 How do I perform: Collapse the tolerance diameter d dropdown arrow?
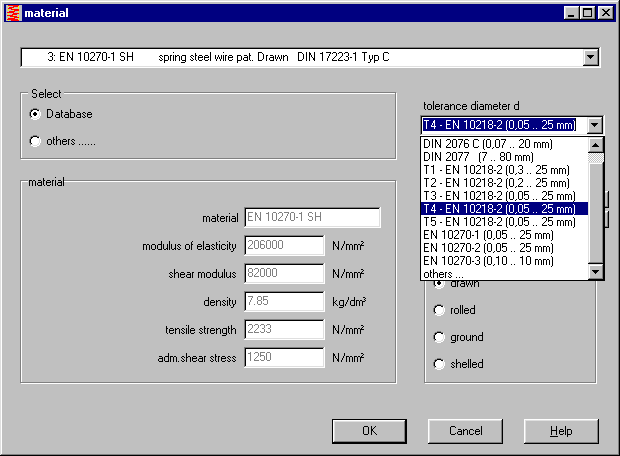click(x=595, y=125)
